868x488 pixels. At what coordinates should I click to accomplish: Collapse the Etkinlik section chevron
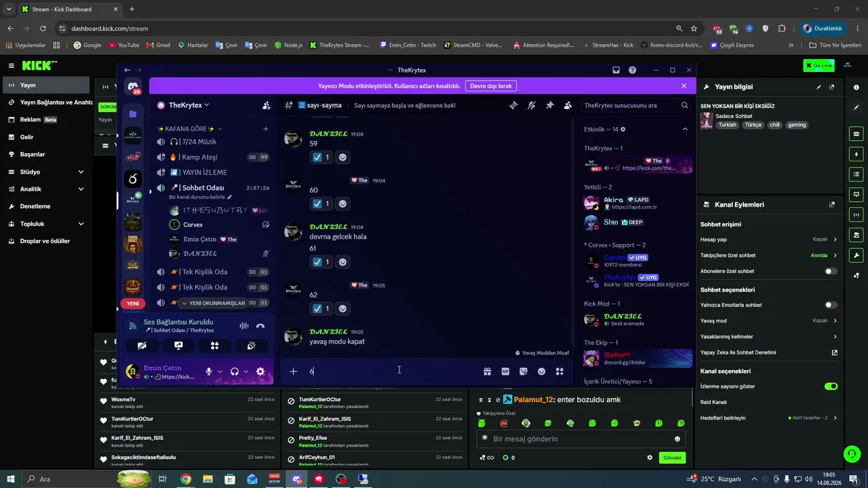pos(685,129)
